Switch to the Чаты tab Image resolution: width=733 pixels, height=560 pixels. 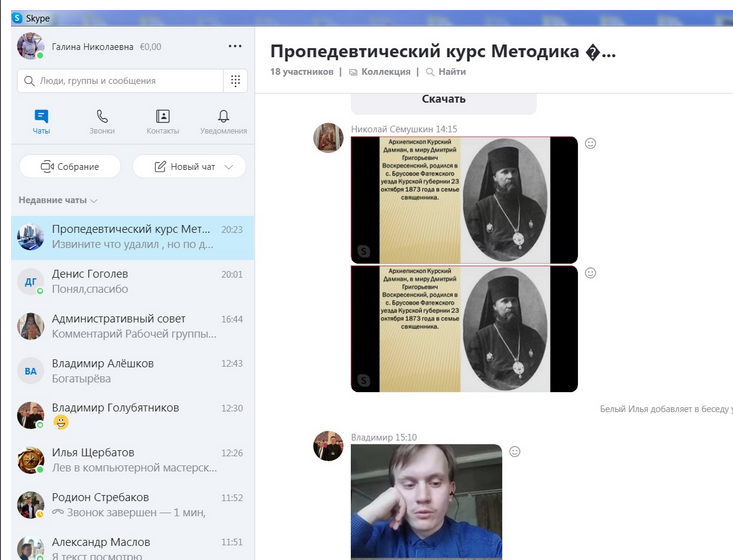41,122
